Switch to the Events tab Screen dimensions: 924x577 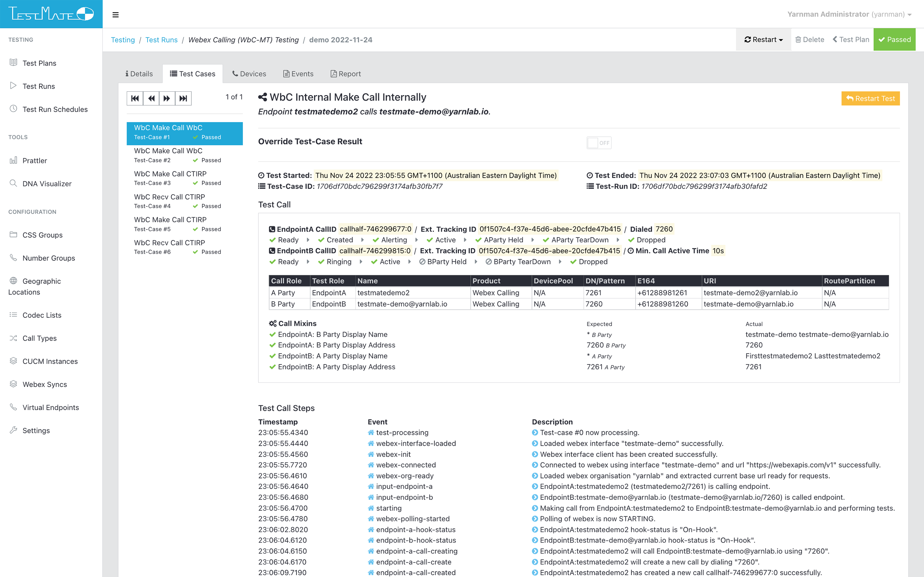(298, 74)
